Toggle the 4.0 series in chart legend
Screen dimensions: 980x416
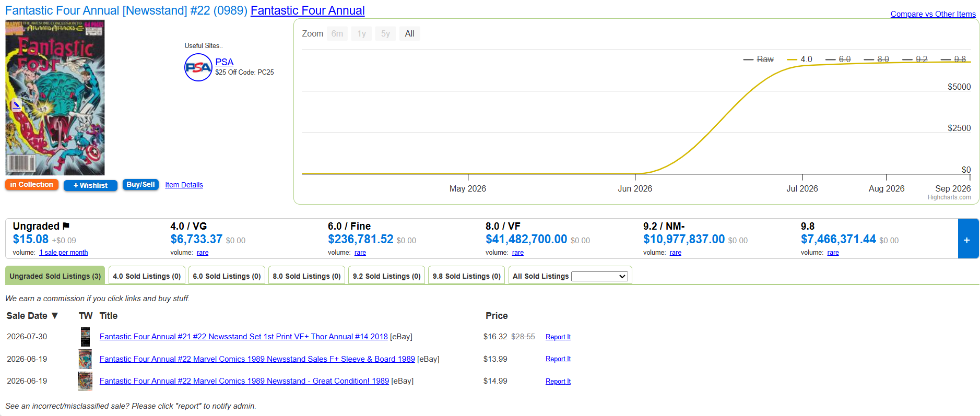coord(800,60)
